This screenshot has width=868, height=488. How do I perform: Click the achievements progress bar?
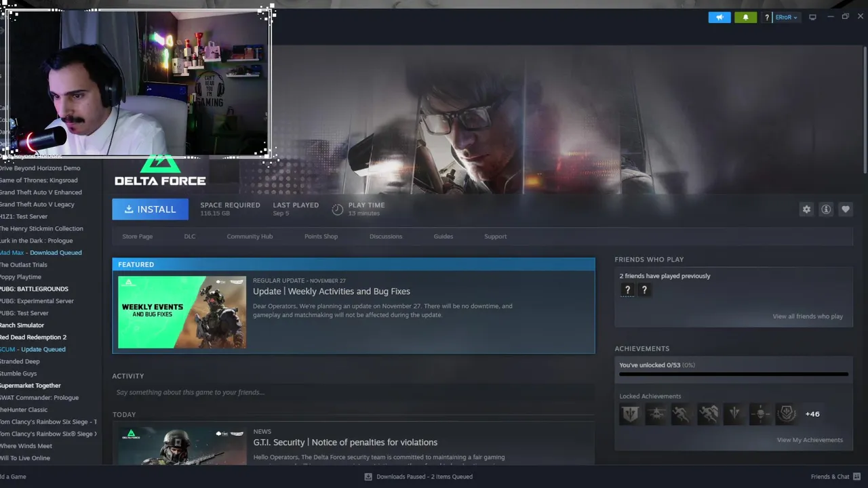click(x=734, y=374)
